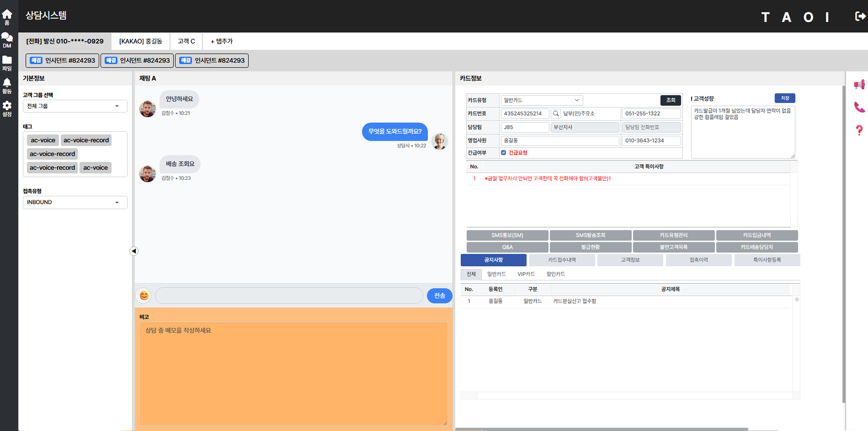Click the 조회 lookup button

(x=670, y=100)
